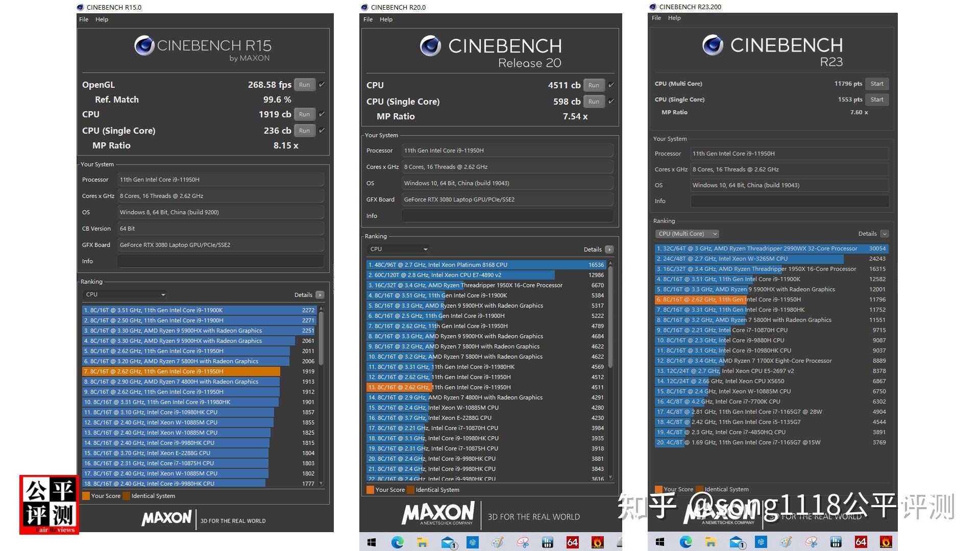The image size is (980, 551).
Task: Toggle the CPU test checkmark in Cinebench R15
Action: click(x=322, y=114)
